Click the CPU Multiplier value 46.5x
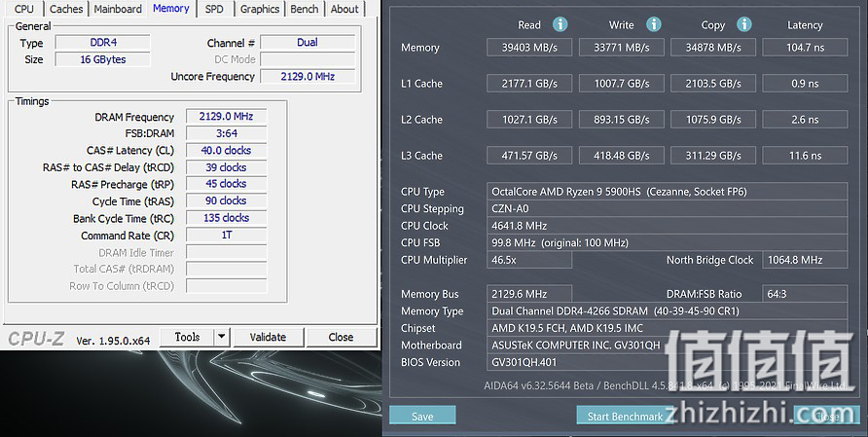This screenshot has width=868, height=437. pos(529,260)
